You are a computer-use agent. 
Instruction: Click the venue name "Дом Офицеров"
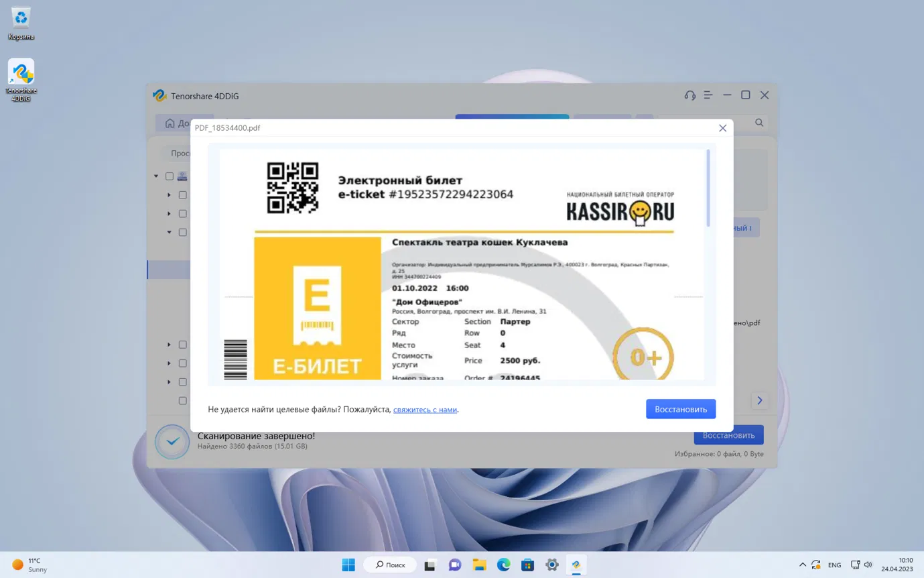[x=427, y=302]
